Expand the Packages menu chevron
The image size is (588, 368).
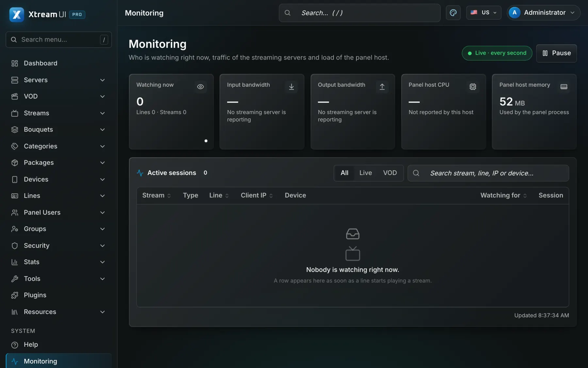tap(102, 163)
